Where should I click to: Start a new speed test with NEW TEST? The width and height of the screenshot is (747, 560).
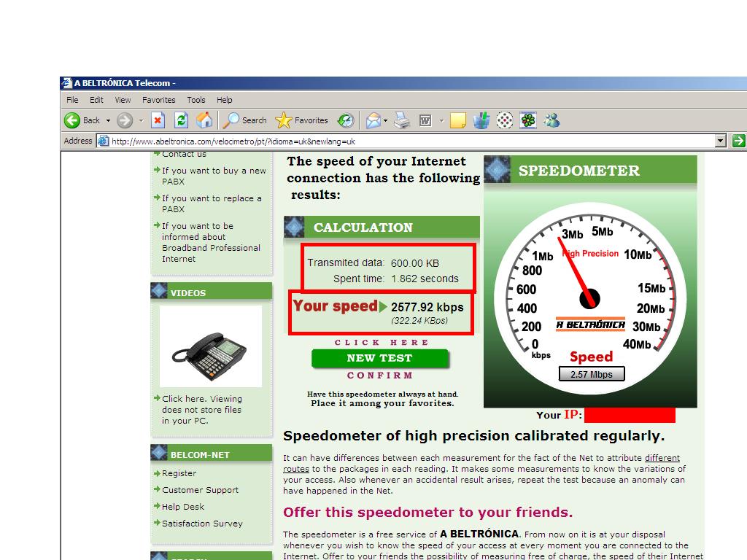click(x=379, y=358)
